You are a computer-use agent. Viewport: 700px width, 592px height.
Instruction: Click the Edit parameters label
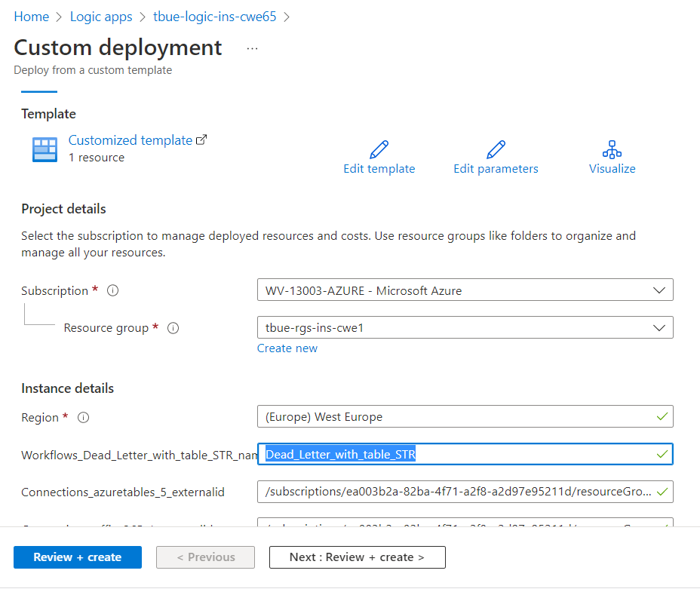(496, 169)
